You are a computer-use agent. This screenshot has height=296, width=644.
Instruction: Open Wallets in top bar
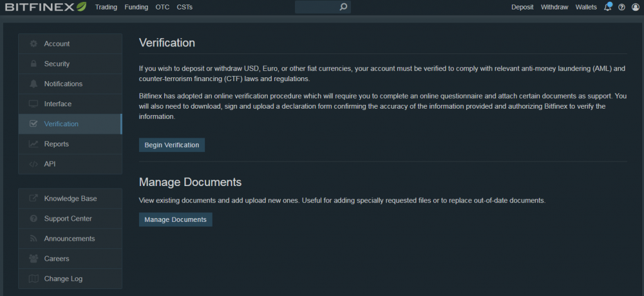click(x=586, y=7)
